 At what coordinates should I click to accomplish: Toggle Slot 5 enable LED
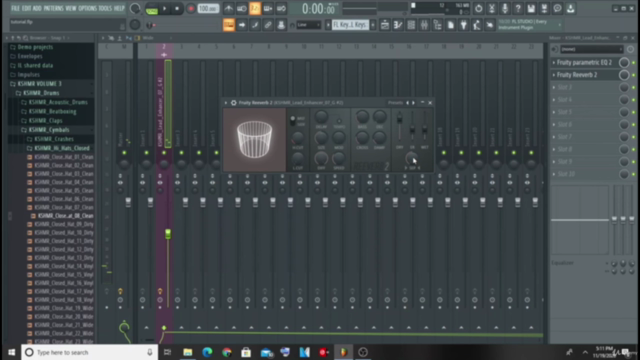(x=633, y=112)
